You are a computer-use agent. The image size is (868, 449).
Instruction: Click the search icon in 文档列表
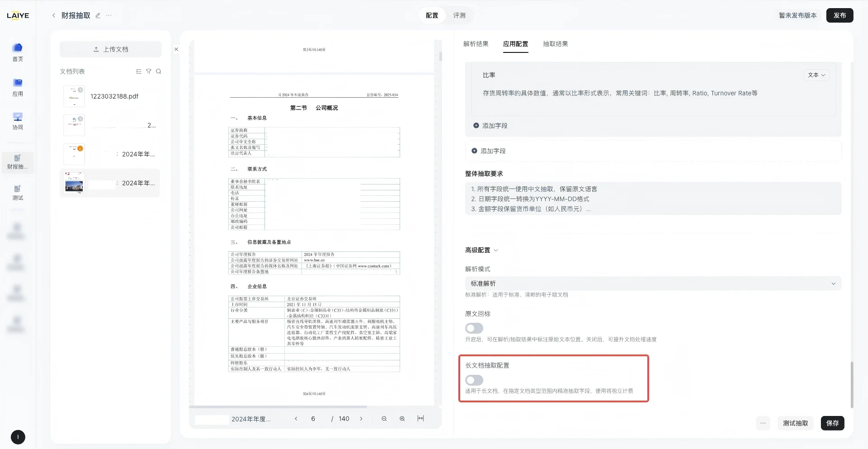[x=159, y=71]
